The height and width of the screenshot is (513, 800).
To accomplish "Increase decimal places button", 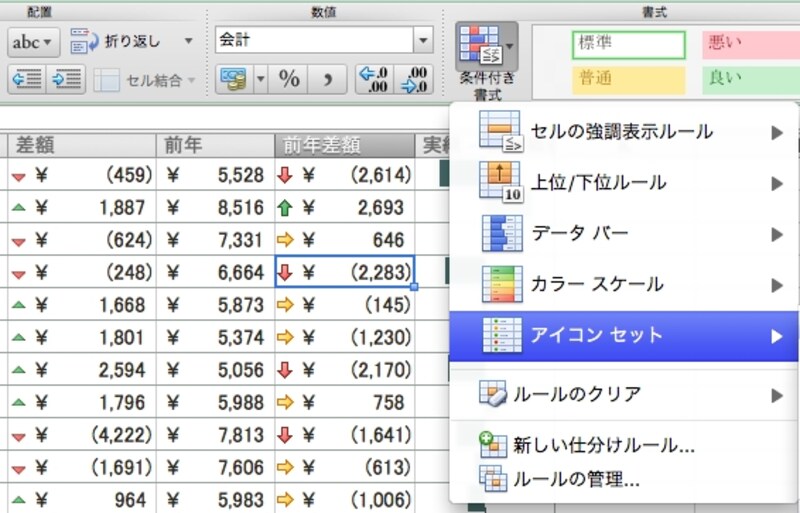I will 374,79.
